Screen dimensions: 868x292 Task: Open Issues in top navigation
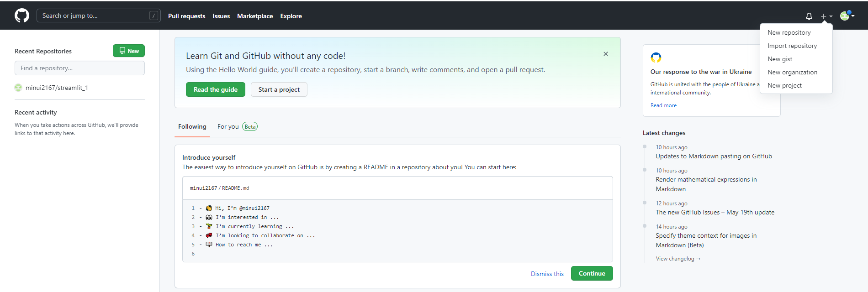tap(221, 16)
